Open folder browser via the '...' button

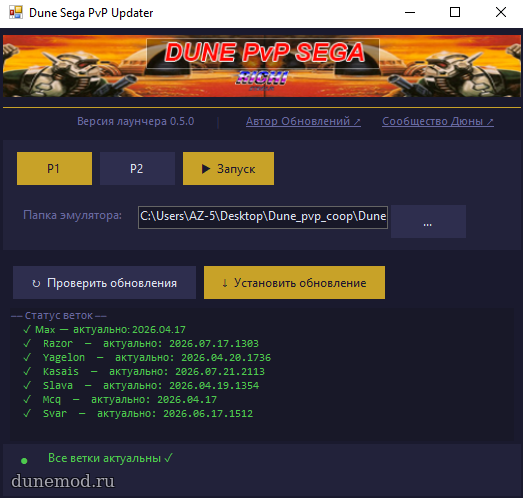tap(428, 221)
